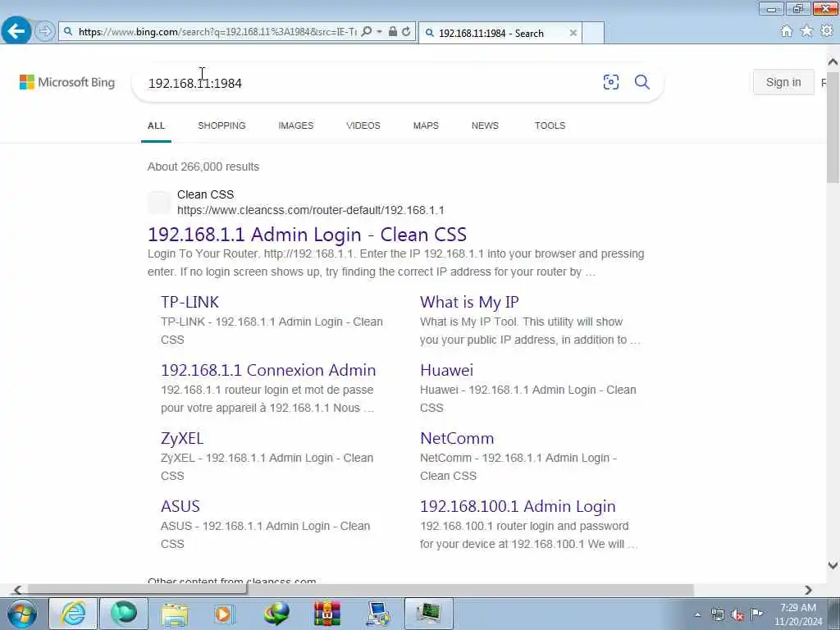Image resolution: width=840 pixels, height=630 pixels.
Task: Open Favorites with the star icon
Action: (806, 31)
